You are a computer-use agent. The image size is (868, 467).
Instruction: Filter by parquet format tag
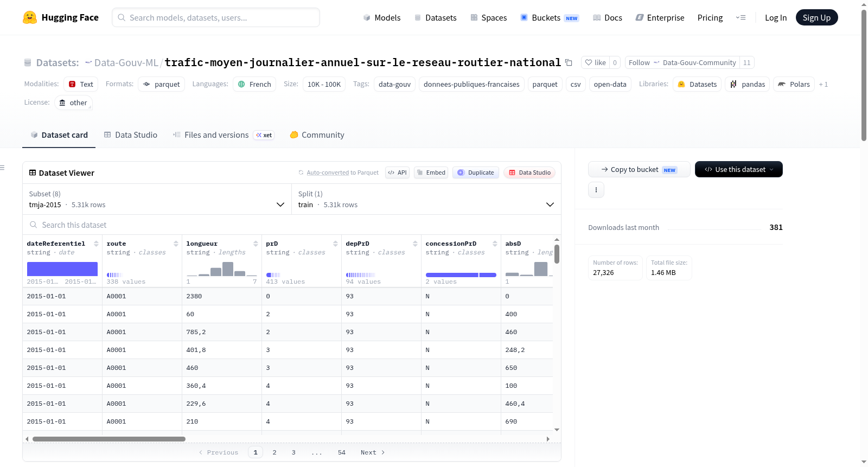click(x=162, y=84)
